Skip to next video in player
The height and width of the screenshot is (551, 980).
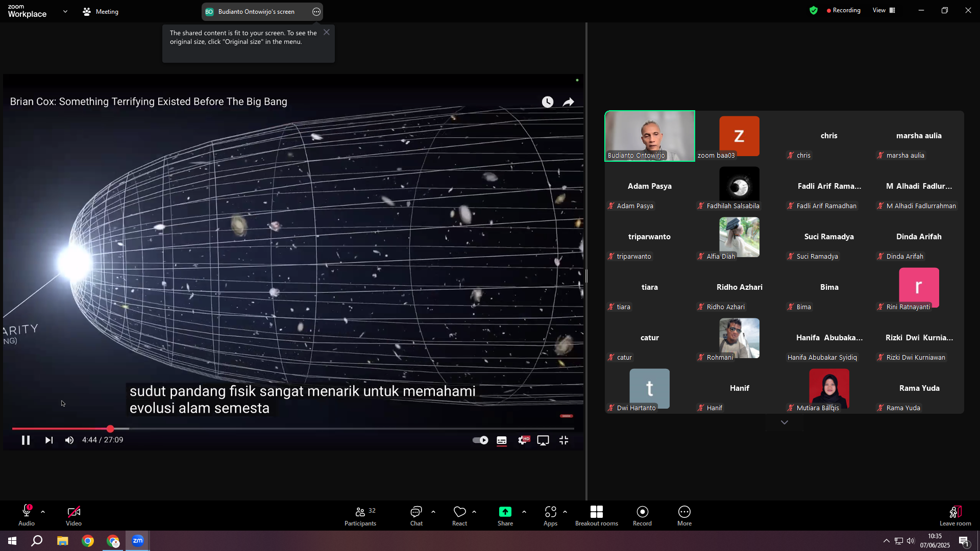[49, 440]
